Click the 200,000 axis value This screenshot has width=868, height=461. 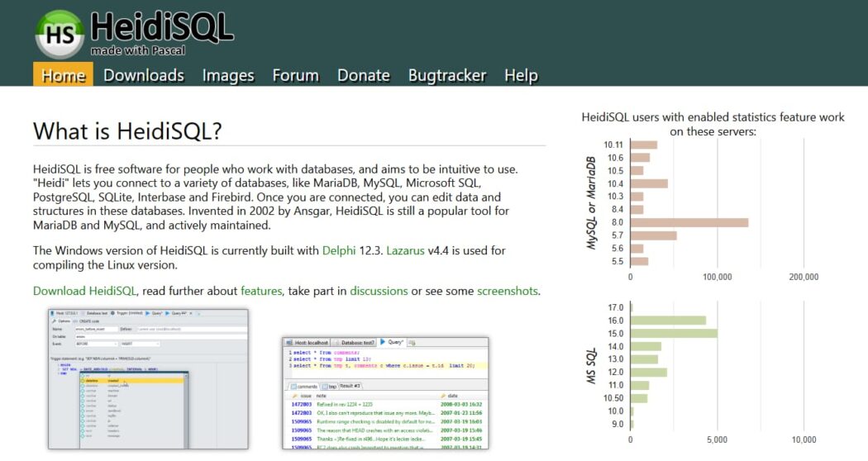click(804, 277)
